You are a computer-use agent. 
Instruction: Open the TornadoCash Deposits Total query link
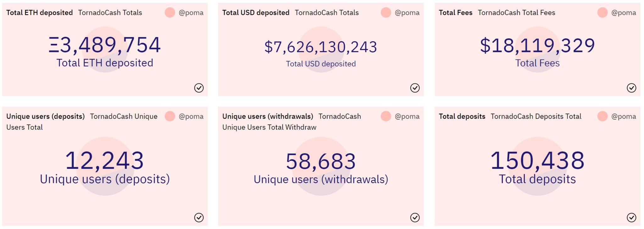click(536, 116)
